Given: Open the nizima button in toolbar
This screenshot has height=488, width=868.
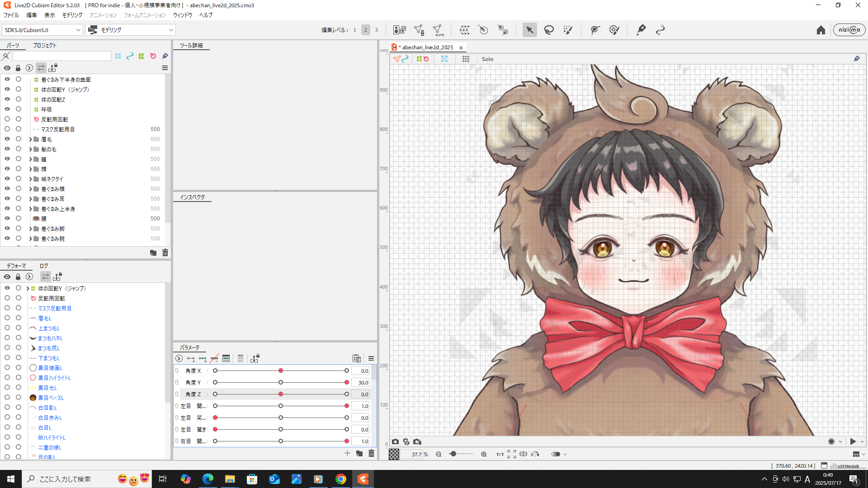Looking at the screenshot, I should (849, 30).
